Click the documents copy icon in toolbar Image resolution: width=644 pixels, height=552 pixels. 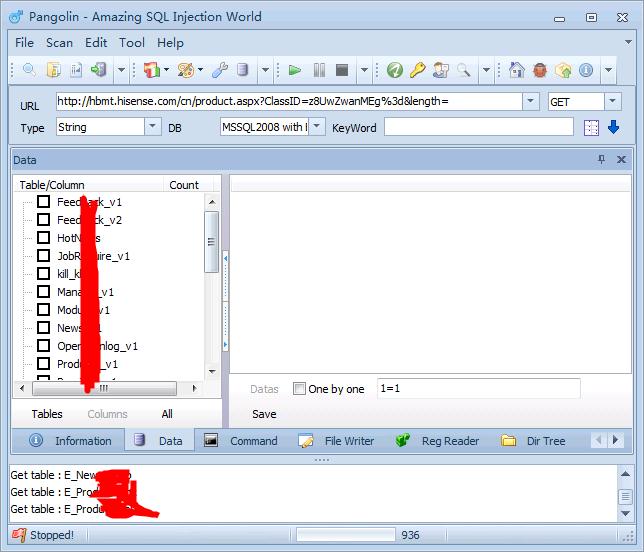pyautogui.click(x=53, y=70)
